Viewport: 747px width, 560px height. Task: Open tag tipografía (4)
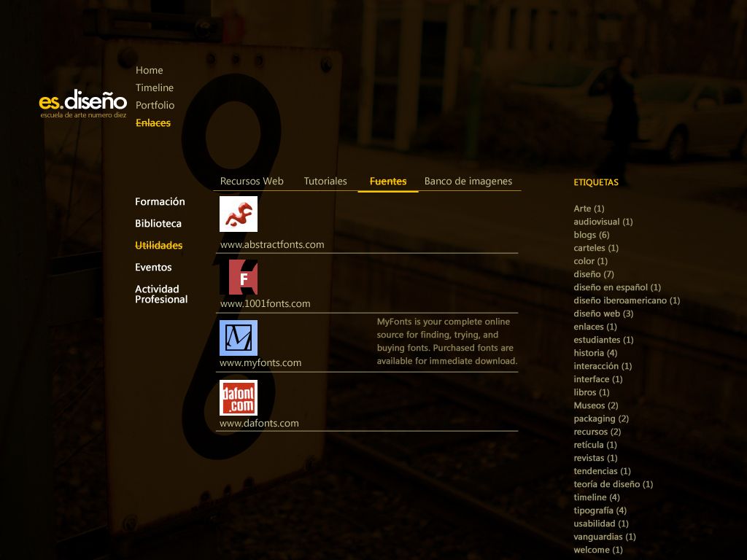pyautogui.click(x=600, y=510)
